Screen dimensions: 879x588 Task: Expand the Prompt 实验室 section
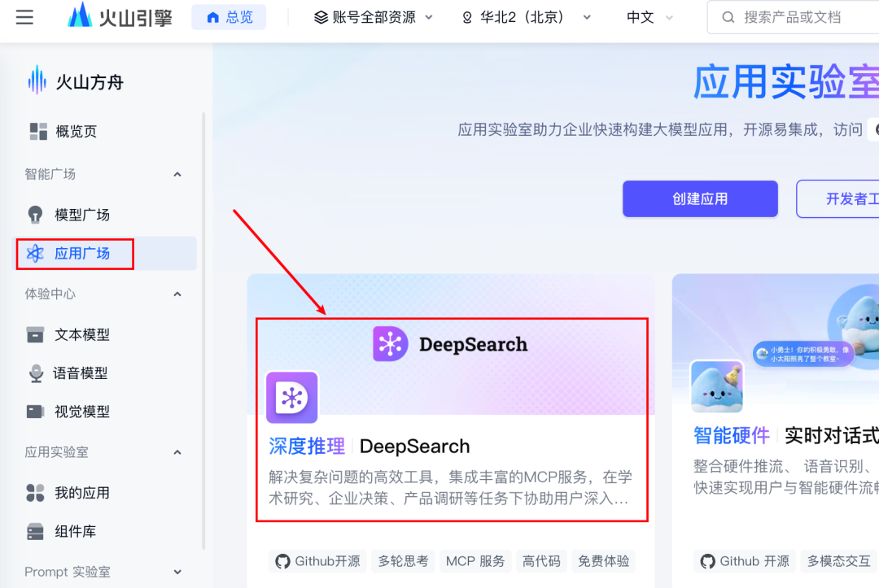coord(177,572)
